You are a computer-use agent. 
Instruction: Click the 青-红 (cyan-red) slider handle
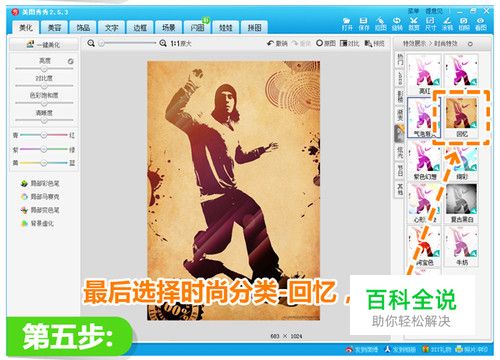[44, 135]
